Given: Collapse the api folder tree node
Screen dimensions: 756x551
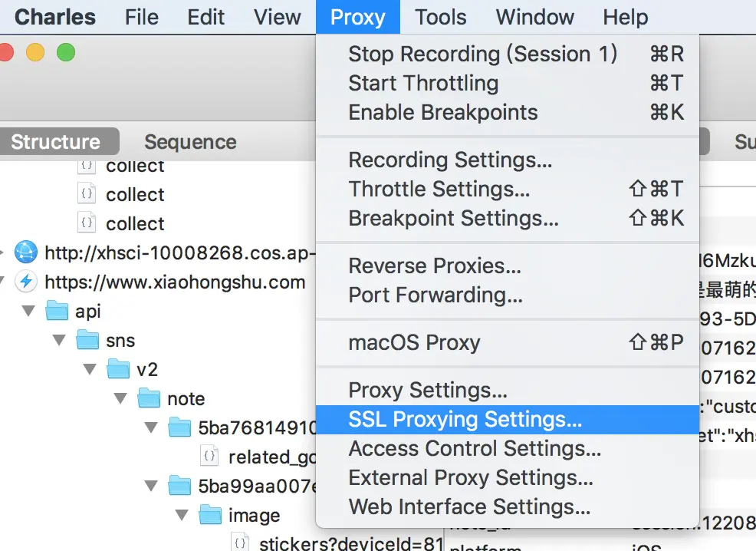Looking at the screenshot, I should pyautogui.click(x=29, y=311).
